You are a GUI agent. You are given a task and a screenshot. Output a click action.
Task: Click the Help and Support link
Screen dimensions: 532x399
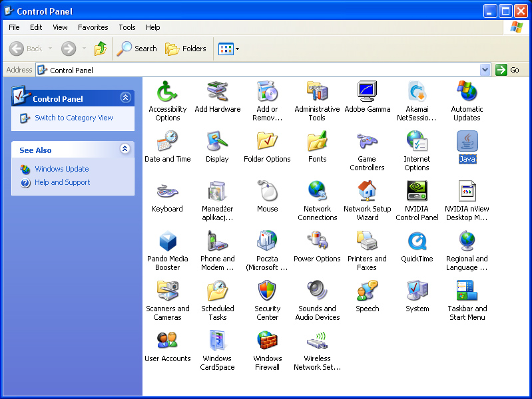tap(63, 182)
